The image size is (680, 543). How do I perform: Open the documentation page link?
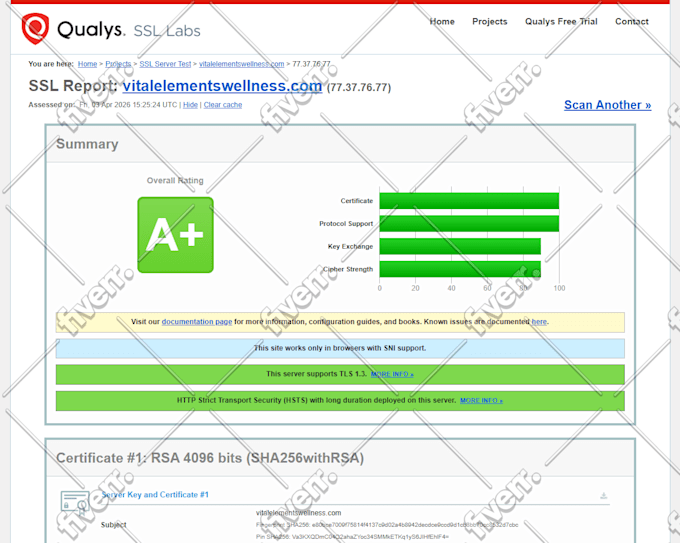coord(197,322)
